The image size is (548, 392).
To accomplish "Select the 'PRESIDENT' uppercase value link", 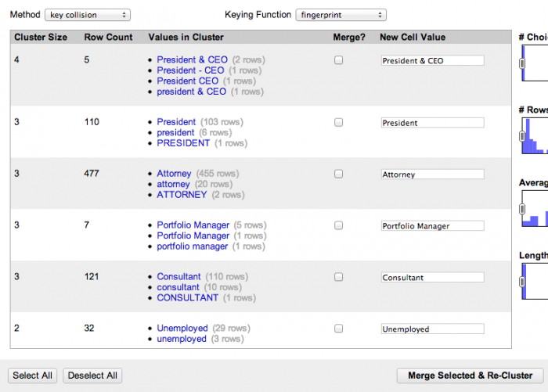I will (x=183, y=143).
